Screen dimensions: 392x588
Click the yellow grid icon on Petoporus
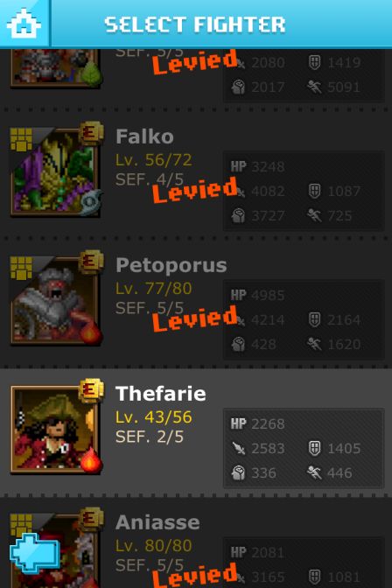[x=21, y=268]
